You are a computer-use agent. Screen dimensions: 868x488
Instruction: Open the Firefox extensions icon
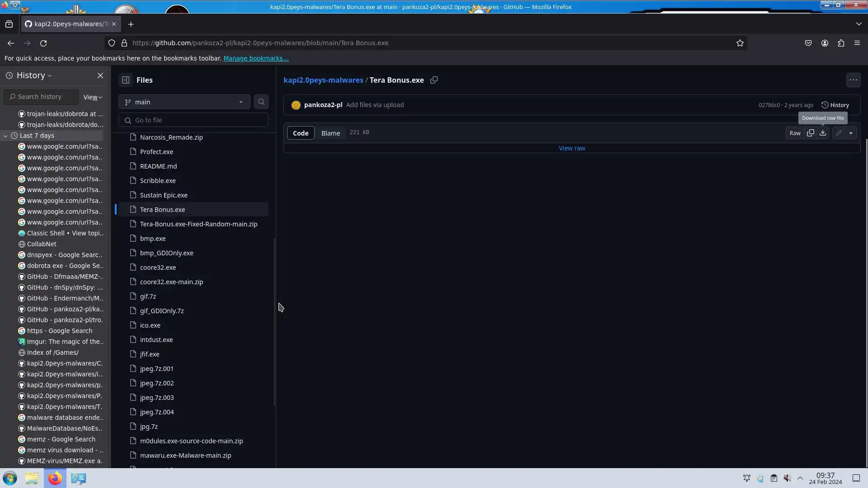click(x=841, y=43)
